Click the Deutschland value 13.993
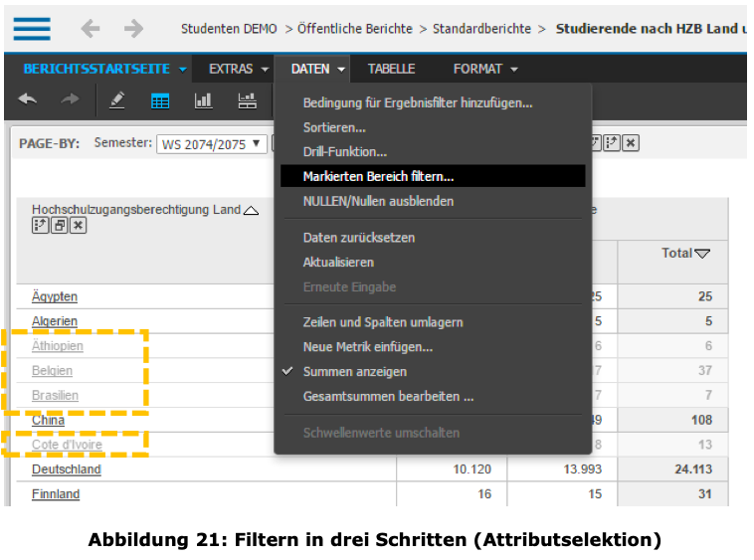 tap(582, 469)
